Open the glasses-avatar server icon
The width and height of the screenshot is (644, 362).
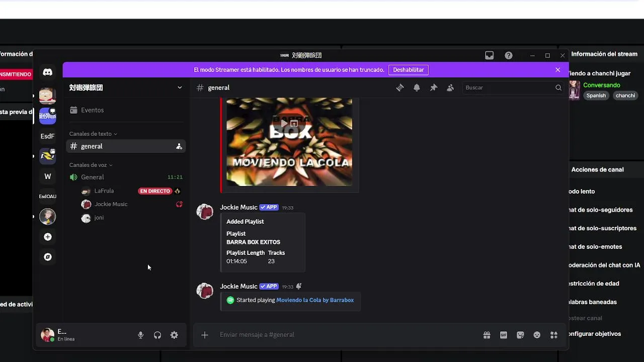tap(48, 217)
